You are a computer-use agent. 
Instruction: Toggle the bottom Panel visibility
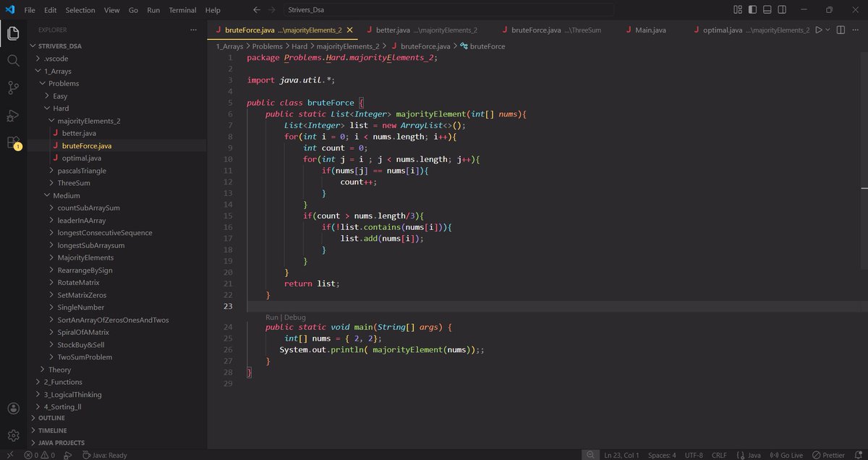[767, 10]
